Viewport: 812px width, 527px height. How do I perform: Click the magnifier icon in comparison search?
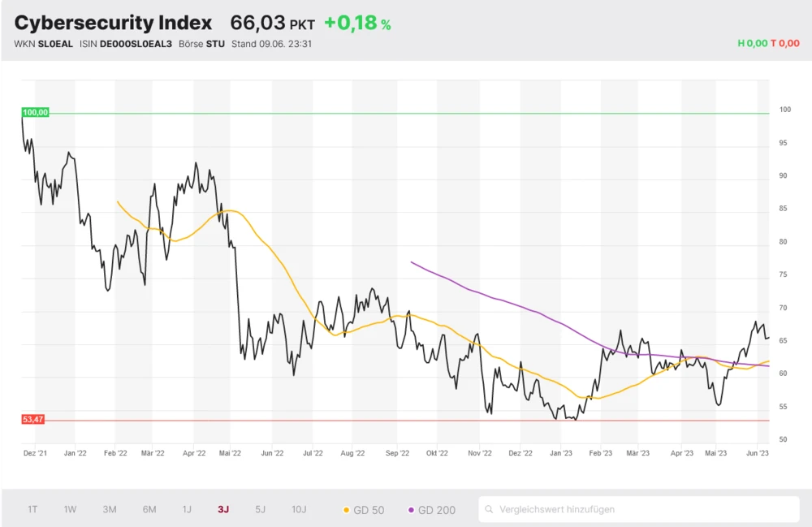pos(489,510)
